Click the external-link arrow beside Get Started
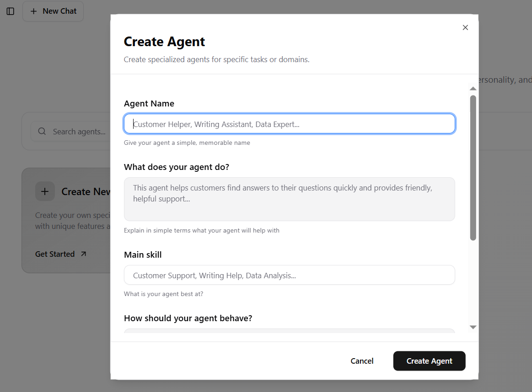The image size is (532, 392). [84, 254]
